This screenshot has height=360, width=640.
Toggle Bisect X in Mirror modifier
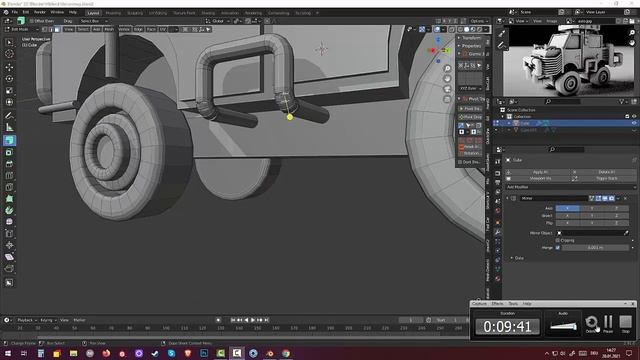pos(567,216)
